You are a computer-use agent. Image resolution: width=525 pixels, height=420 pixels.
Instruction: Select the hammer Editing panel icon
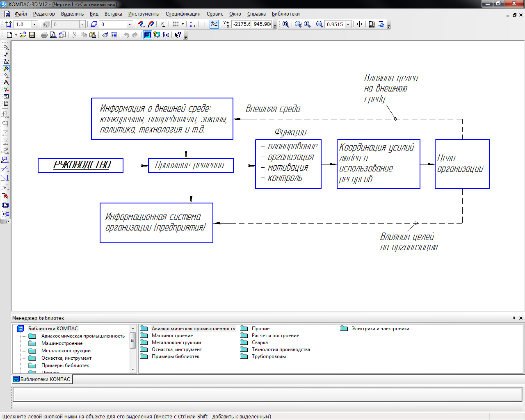tap(6, 68)
